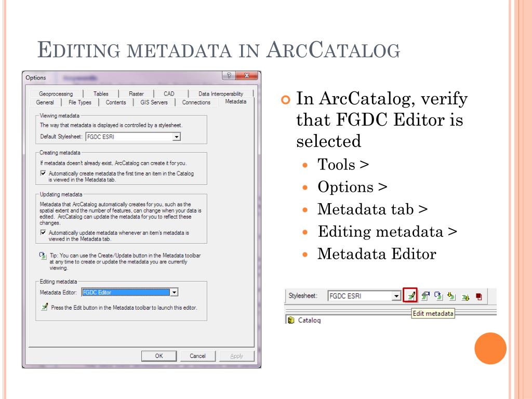The width and height of the screenshot is (532, 399).
Task: Open the Contents tab
Action: coord(116,102)
